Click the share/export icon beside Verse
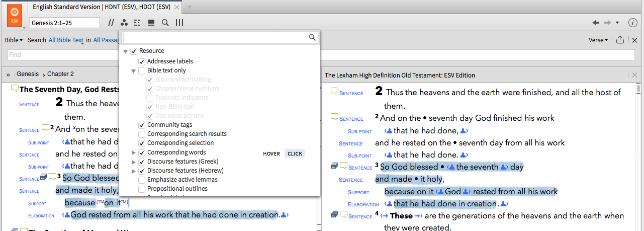644x231 pixels. (620, 40)
